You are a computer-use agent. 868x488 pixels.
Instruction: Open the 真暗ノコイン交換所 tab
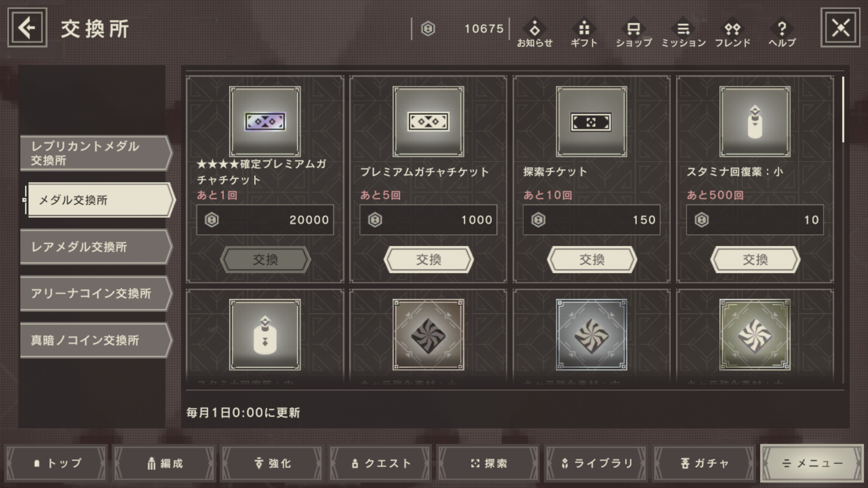(96, 340)
